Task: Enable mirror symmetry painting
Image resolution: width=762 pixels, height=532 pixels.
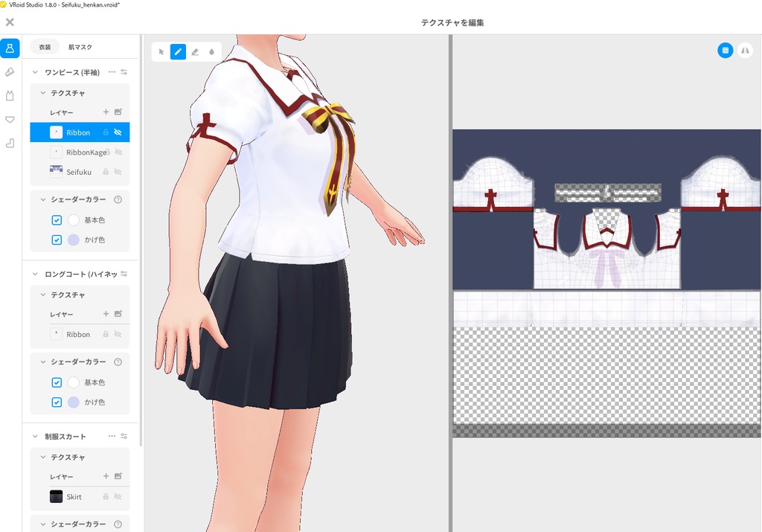Action: click(x=745, y=50)
